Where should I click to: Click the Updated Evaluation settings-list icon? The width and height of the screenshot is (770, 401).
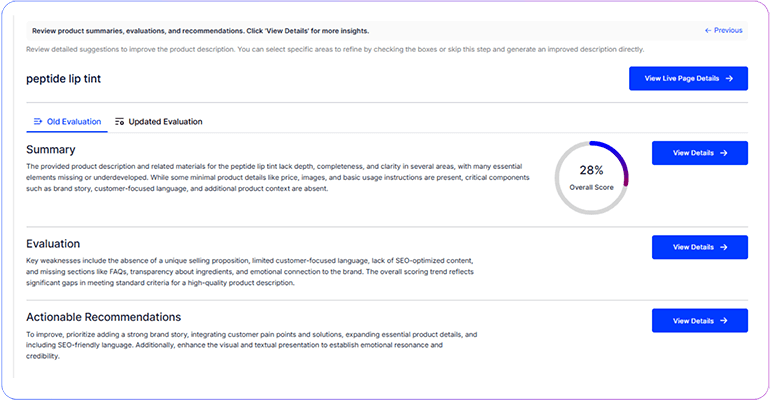pyautogui.click(x=119, y=122)
